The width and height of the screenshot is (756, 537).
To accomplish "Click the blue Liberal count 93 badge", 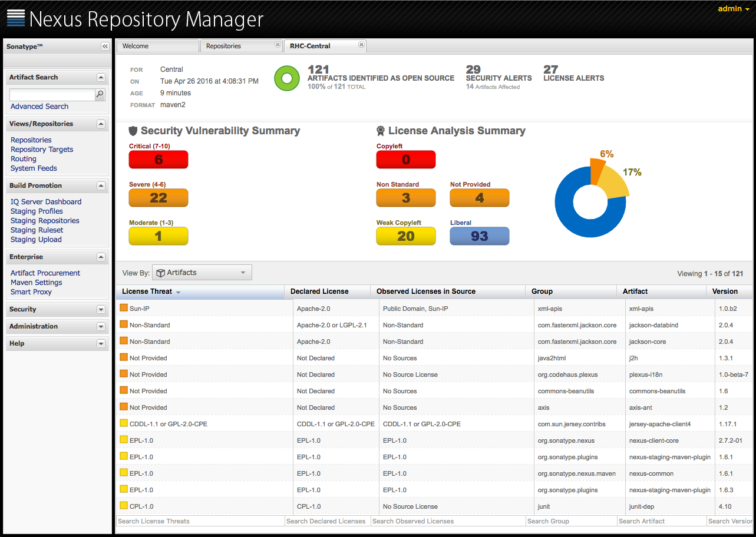I will [x=480, y=236].
